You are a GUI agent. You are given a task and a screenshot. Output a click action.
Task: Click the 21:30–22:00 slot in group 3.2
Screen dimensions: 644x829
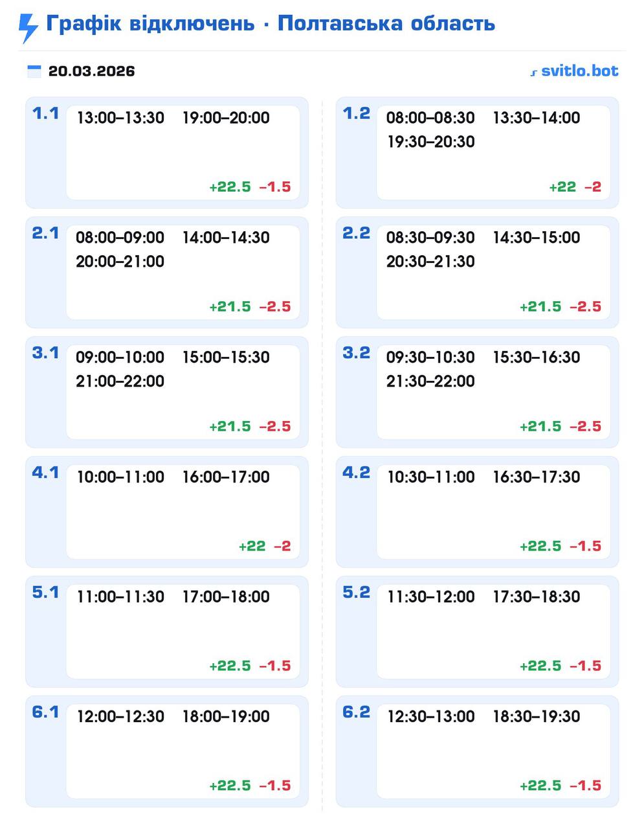[431, 381]
